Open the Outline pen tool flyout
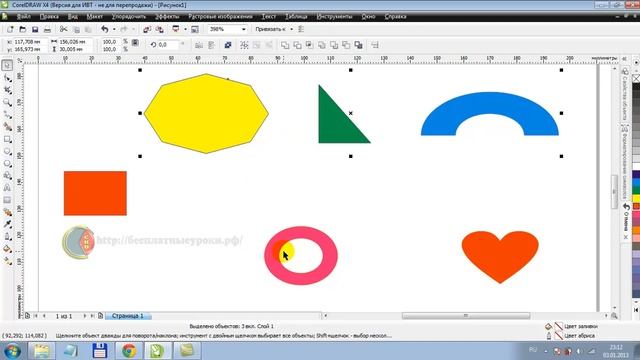 coord(7,236)
